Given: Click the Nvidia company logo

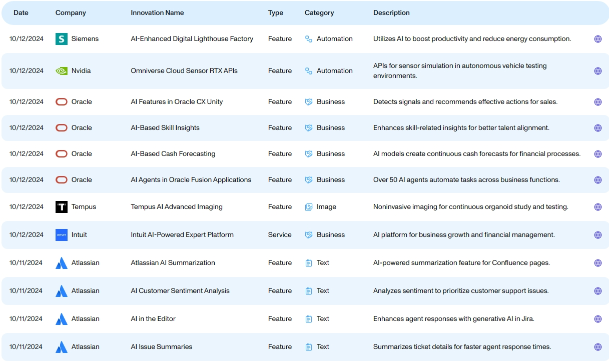Looking at the screenshot, I should click(62, 71).
